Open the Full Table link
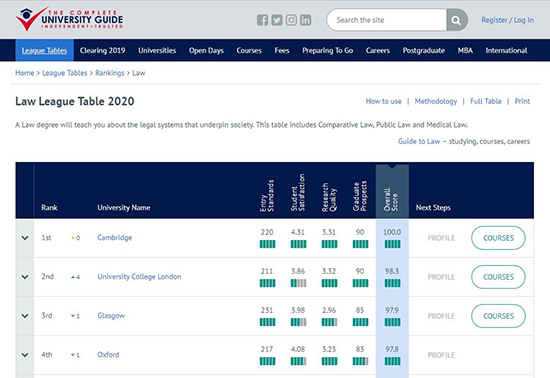The height and width of the screenshot is (378, 550). [486, 101]
